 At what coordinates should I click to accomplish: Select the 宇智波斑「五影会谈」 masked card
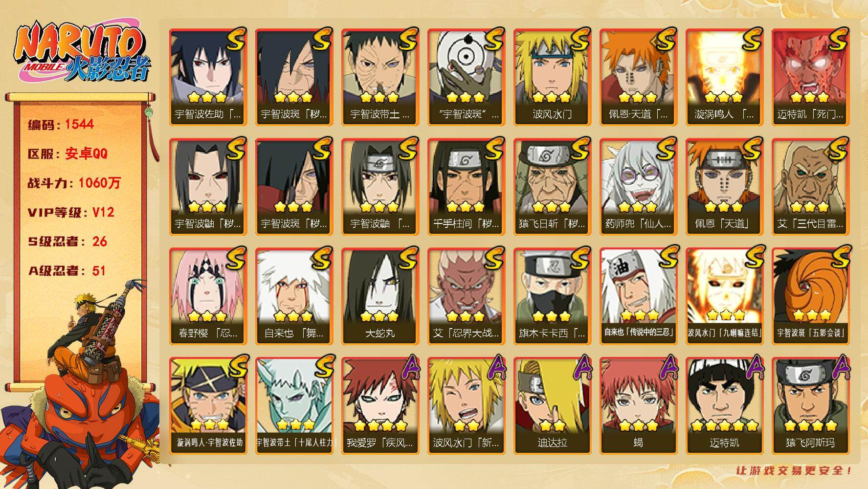810,296
